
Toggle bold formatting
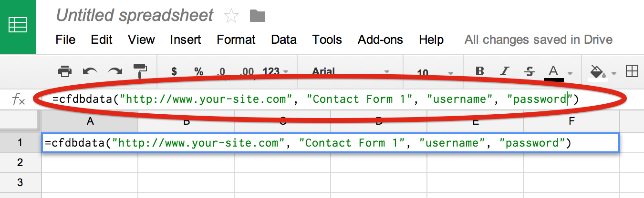[480, 72]
